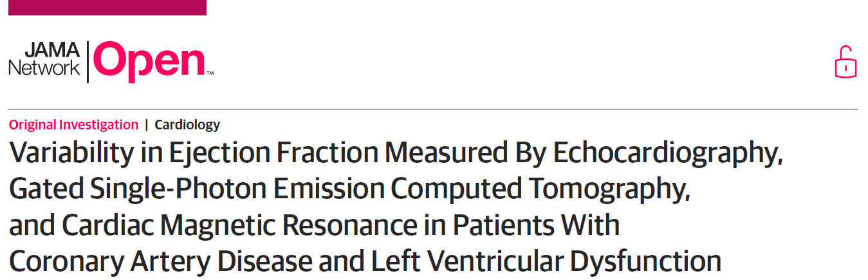The width and height of the screenshot is (868, 280).
Task: Click the JAMA Network logo text
Action: [x=44, y=59]
